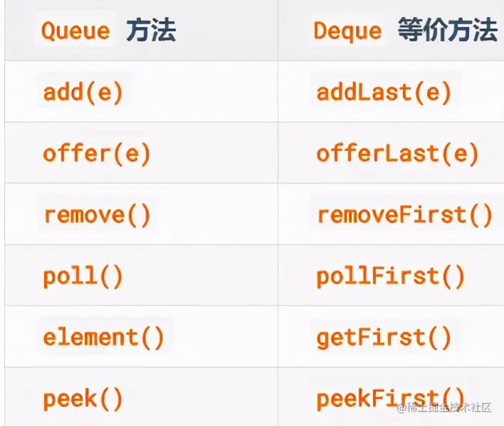This screenshot has width=504, height=426.
Task: Click the poll() method cell
Action: point(83,276)
